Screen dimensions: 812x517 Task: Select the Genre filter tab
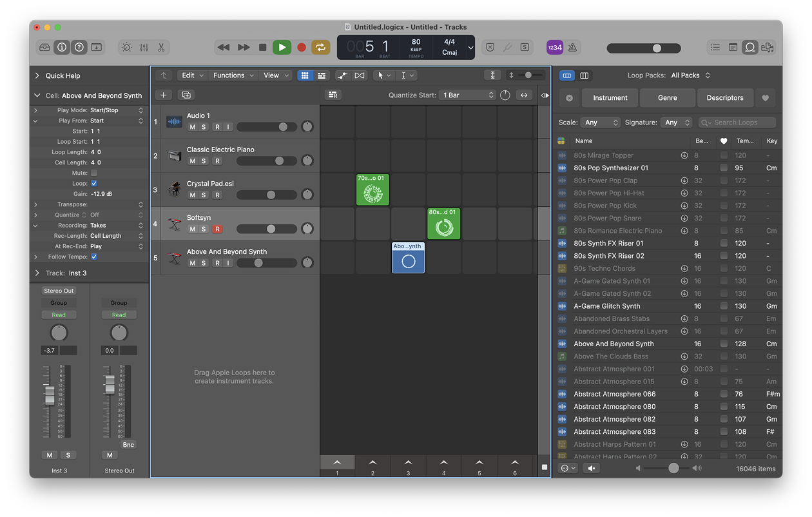[x=668, y=98]
